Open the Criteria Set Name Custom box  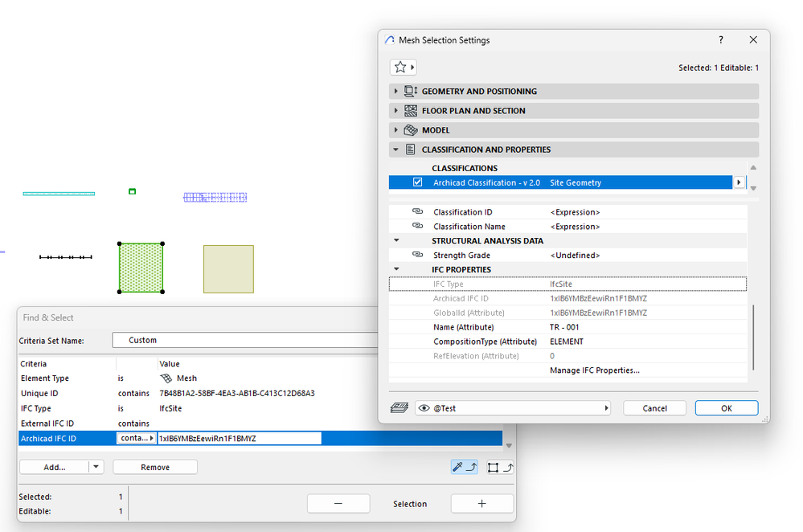[x=245, y=340]
